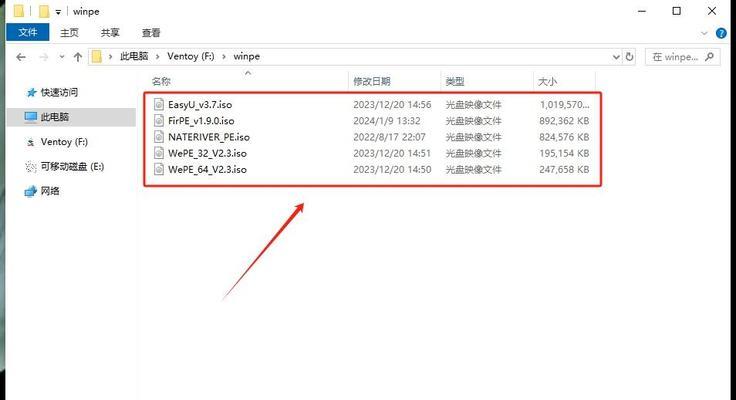Image resolution: width=736 pixels, height=400 pixels.
Task: Click the folder icon in title bar
Action: (19, 11)
